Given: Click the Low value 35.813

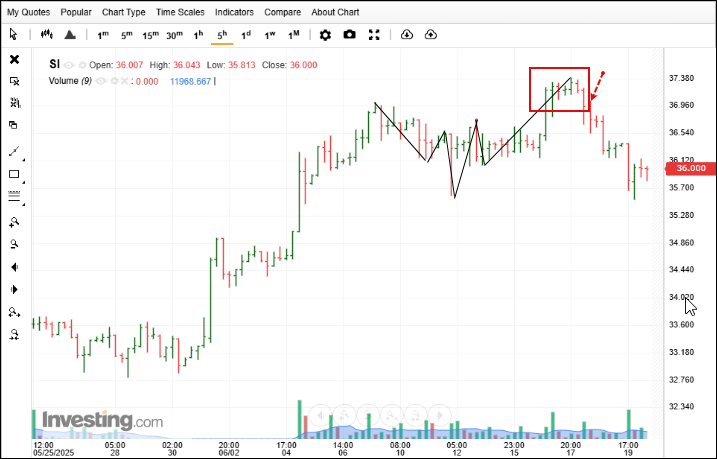Looking at the screenshot, I should 242,65.
